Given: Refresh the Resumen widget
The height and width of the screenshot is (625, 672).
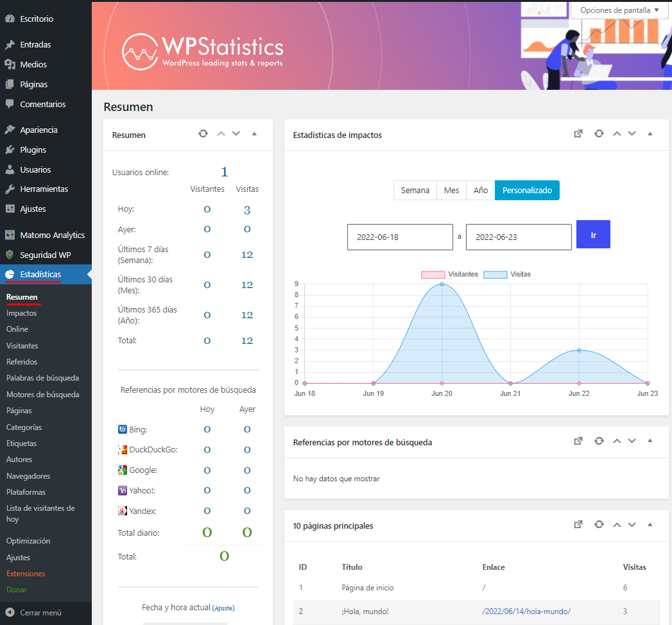Looking at the screenshot, I should point(203,133).
